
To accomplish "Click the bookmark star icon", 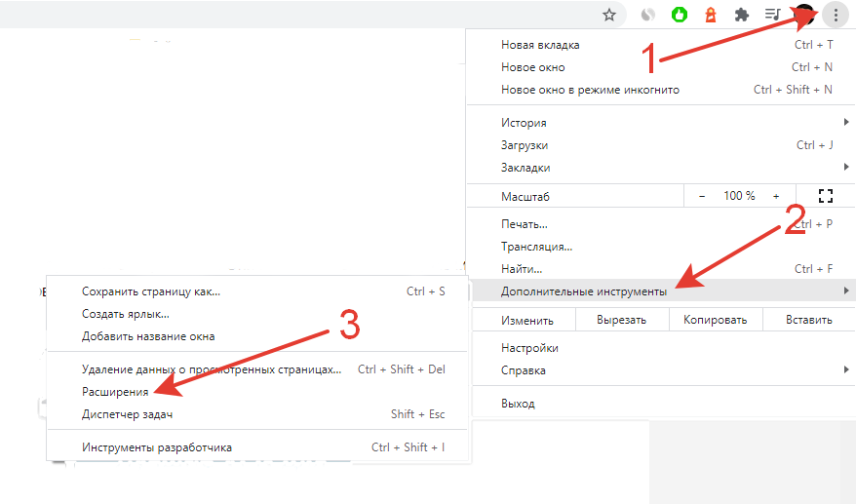I will tap(609, 15).
